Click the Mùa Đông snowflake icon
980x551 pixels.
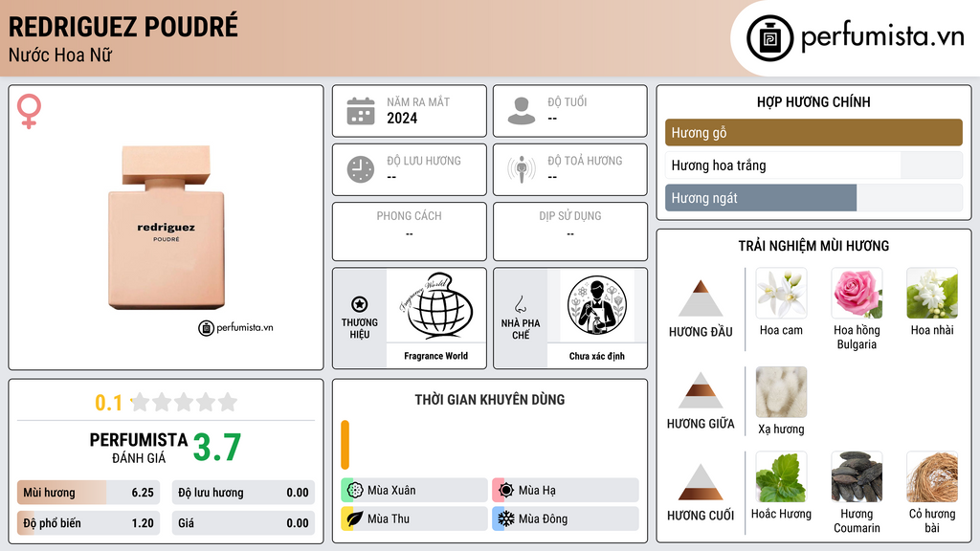coord(505,518)
